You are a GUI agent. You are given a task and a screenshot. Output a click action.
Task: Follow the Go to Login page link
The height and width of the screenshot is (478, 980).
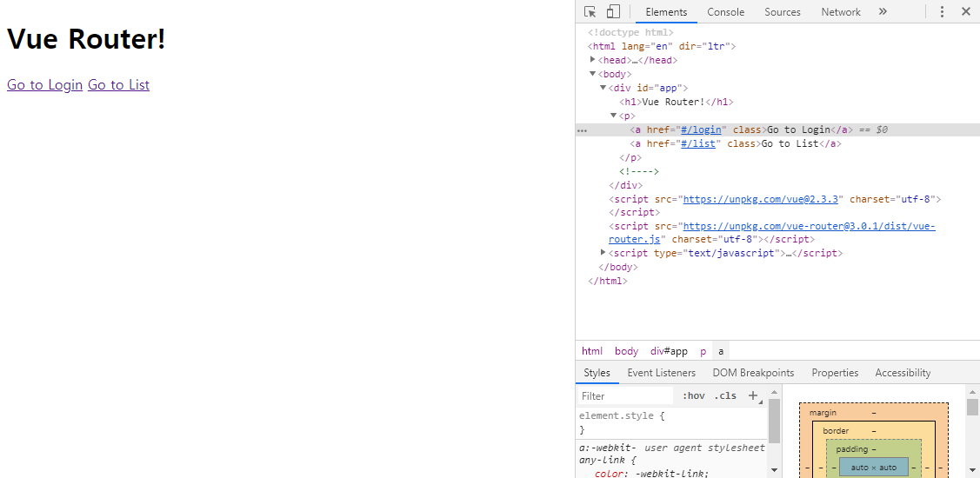point(45,84)
